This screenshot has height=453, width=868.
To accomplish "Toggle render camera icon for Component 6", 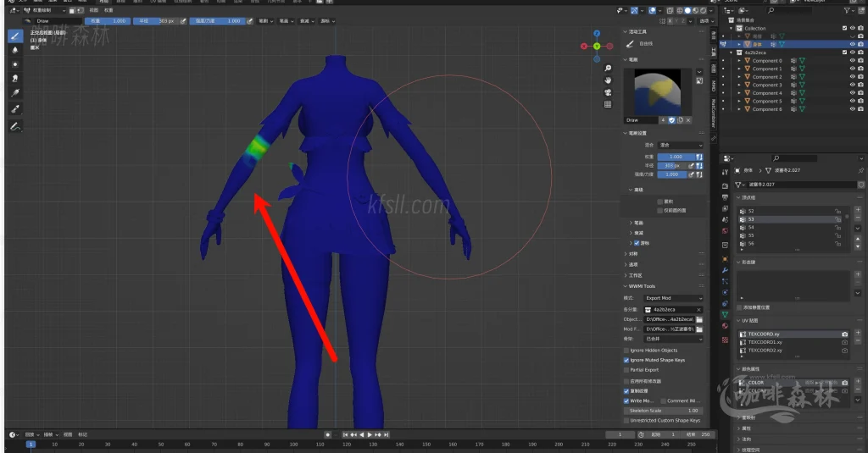I will pyautogui.click(x=860, y=109).
